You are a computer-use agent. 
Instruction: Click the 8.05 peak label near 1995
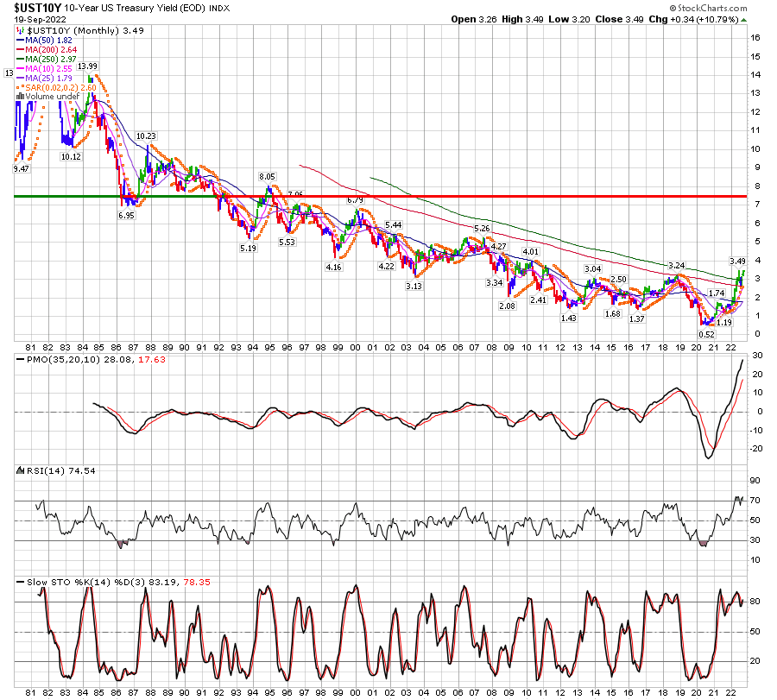tap(268, 177)
